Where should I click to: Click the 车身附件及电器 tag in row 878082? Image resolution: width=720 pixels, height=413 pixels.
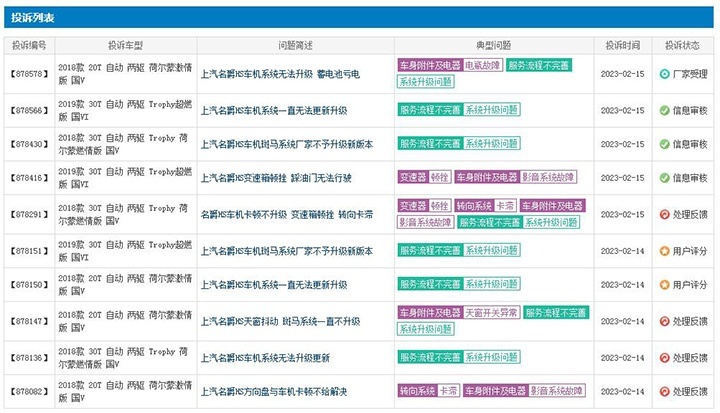click(x=495, y=391)
